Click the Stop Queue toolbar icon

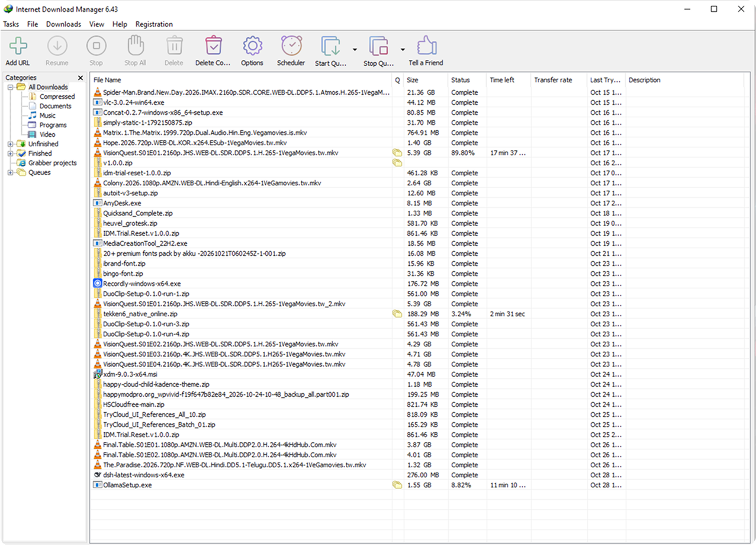pos(378,46)
